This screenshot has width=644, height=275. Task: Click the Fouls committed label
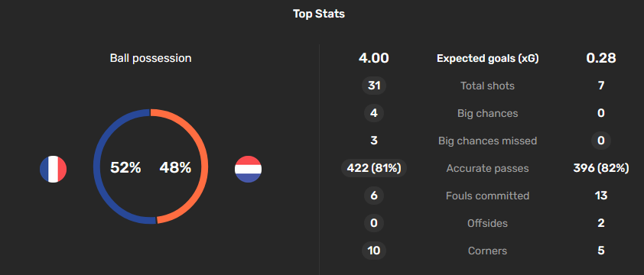click(x=487, y=196)
